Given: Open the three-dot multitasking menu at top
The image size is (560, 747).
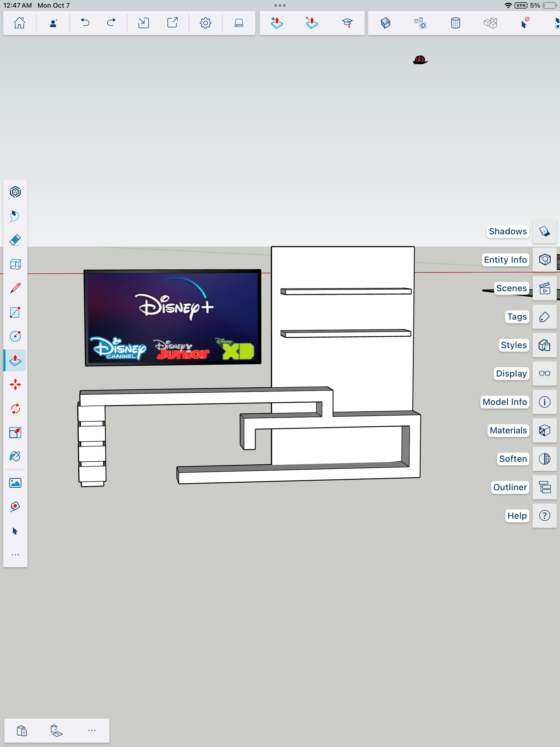Looking at the screenshot, I should (280, 6).
